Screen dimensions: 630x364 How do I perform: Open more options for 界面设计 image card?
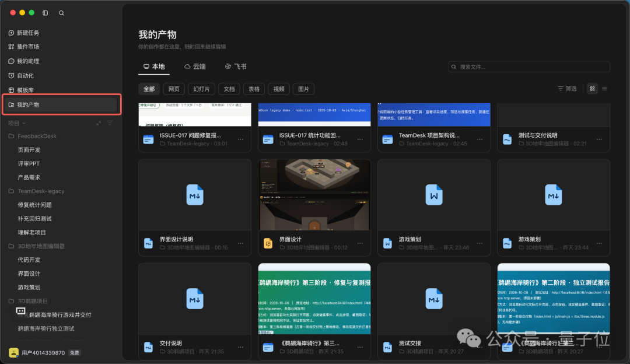coord(360,243)
